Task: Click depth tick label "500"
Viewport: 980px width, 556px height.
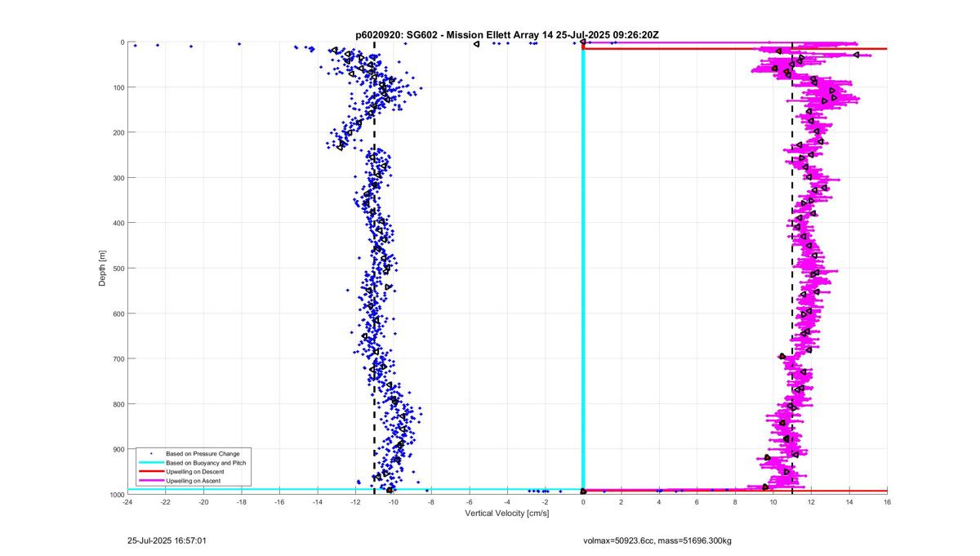Action: [118, 268]
